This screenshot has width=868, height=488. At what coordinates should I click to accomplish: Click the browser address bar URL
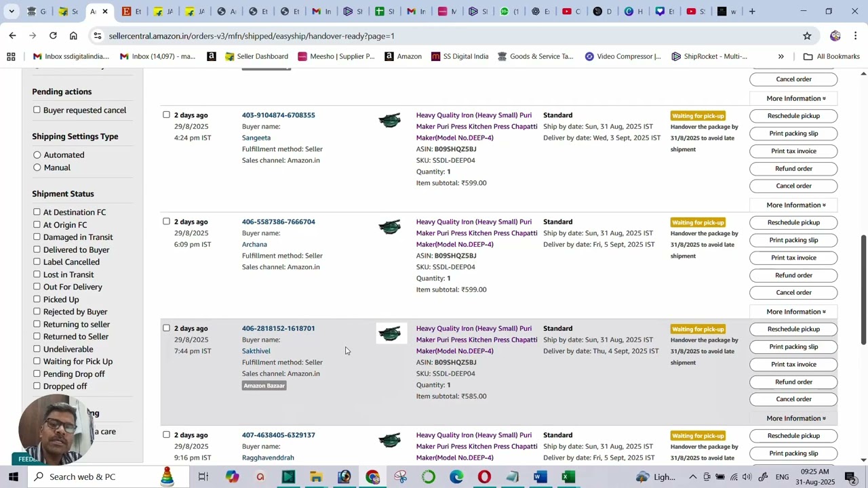point(251,36)
